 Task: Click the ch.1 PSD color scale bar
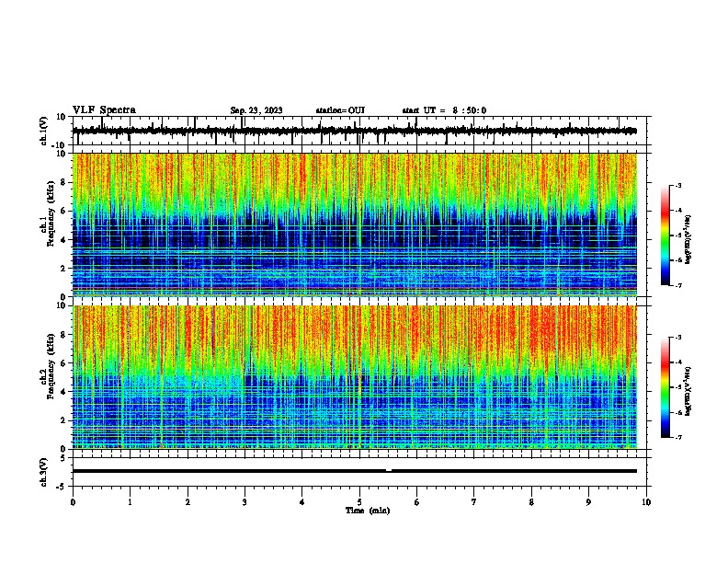point(665,236)
